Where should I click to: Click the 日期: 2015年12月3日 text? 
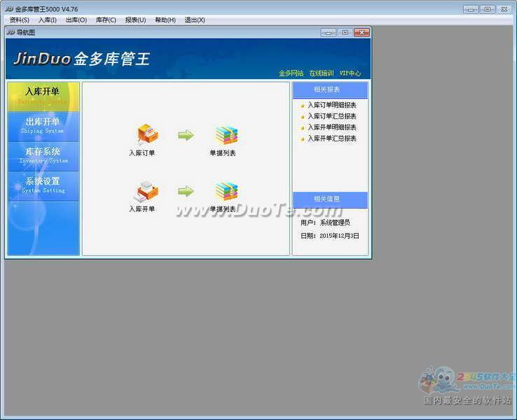click(330, 236)
